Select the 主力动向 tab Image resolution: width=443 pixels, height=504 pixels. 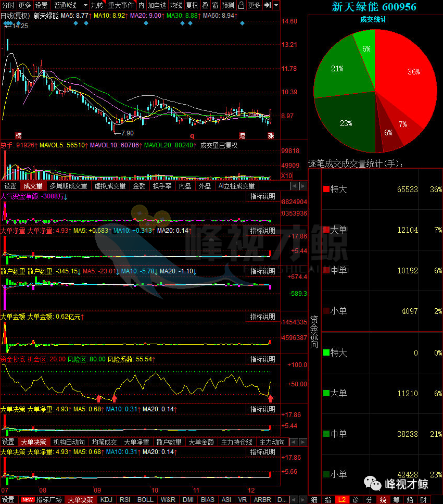point(272,442)
